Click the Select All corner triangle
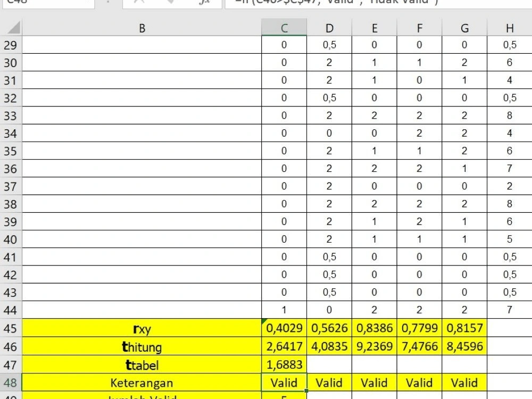This screenshot has height=399, width=532. pos(14,28)
